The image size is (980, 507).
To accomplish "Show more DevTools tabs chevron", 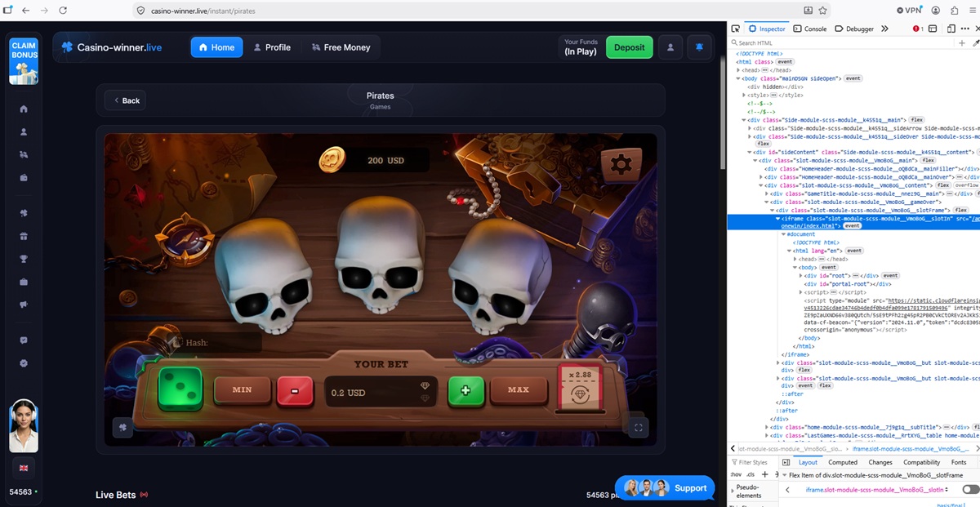I will click(884, 29).
